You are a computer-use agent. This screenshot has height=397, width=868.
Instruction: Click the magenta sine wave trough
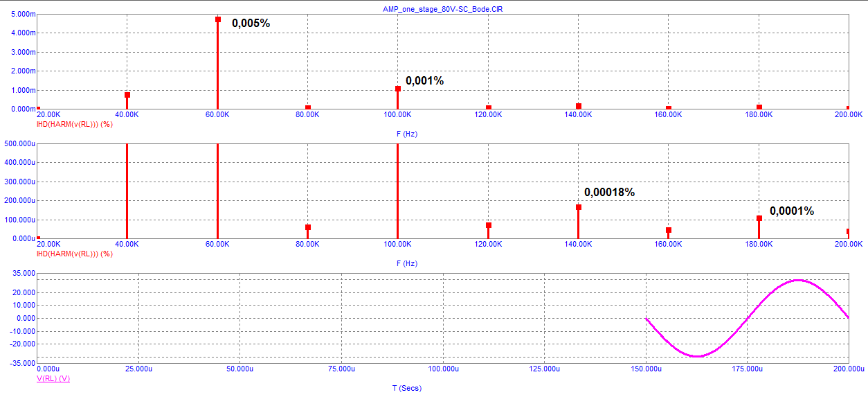(x=697, y=356)
